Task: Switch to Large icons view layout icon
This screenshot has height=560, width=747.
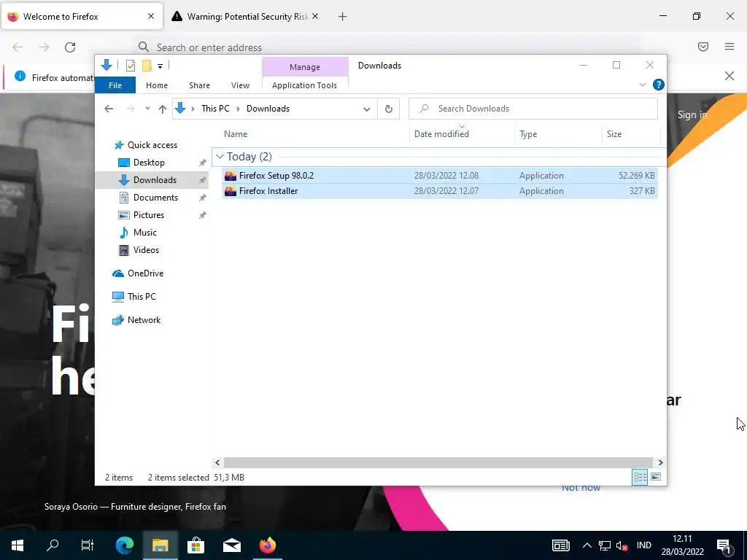Action: click(656, 477)
